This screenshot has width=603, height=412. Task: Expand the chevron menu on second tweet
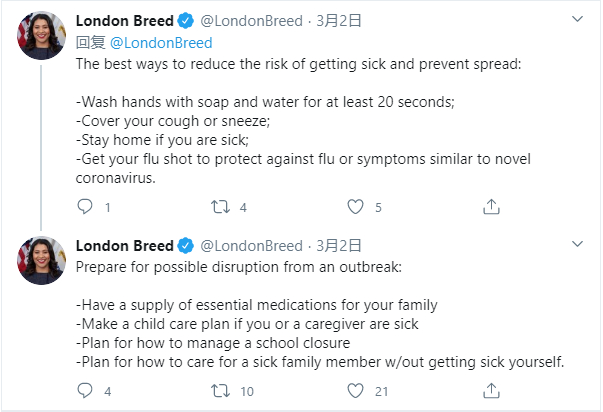point(577,244)
